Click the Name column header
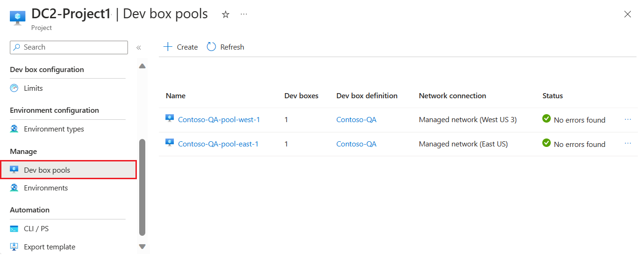The width and height of the screenshot is (644, 255). click(x=176, y=95)
